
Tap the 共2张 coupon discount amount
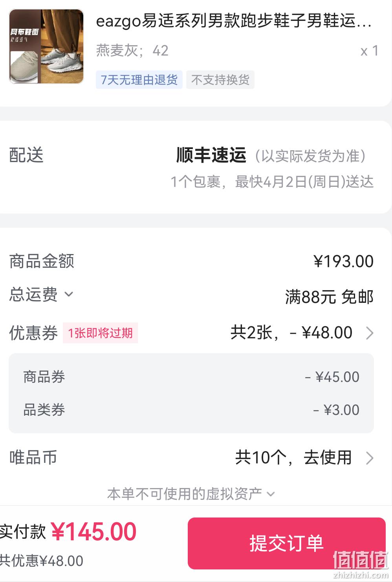(x=291, y=333)
